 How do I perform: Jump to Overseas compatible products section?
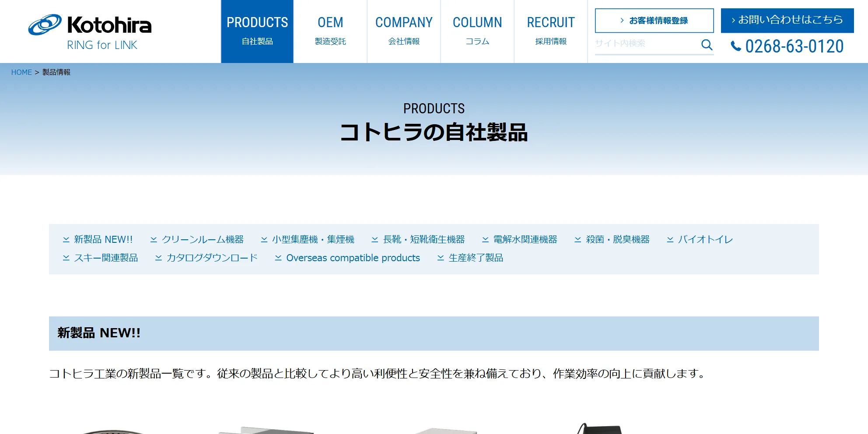pyautogui.click(x=353, y=258)
